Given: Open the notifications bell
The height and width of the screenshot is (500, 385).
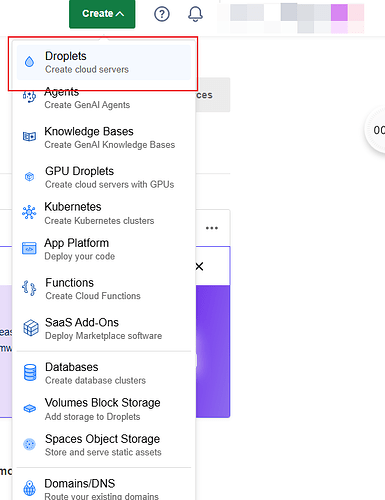Looking at the screenshot, I should pos(195,14).
